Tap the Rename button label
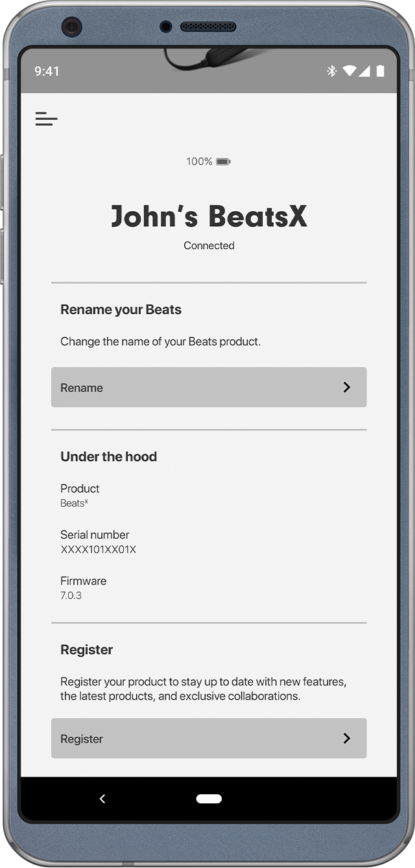This screenshot has width=415, height=868. tap(82, 388)
